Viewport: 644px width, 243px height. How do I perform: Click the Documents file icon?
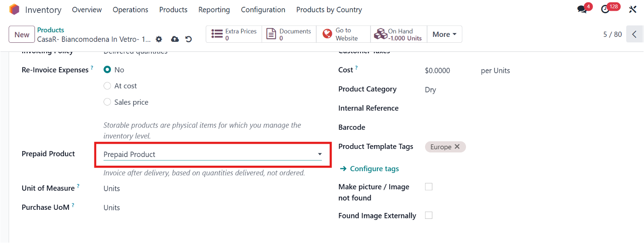(x=271, y=34)
